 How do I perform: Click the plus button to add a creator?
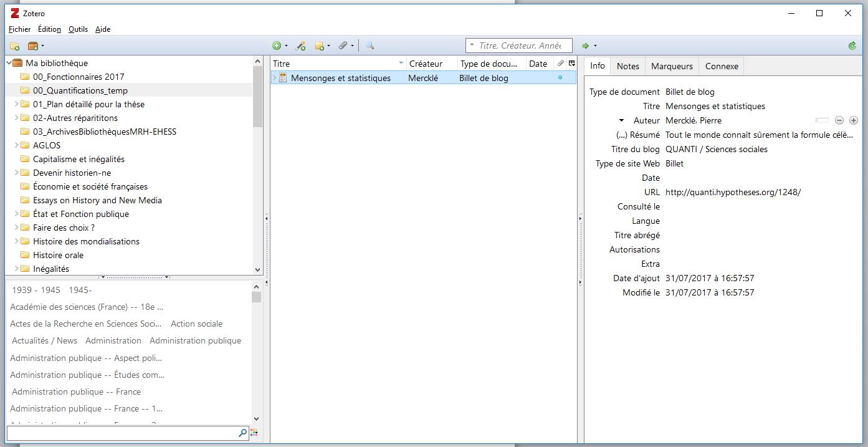(x=854, y=120)
